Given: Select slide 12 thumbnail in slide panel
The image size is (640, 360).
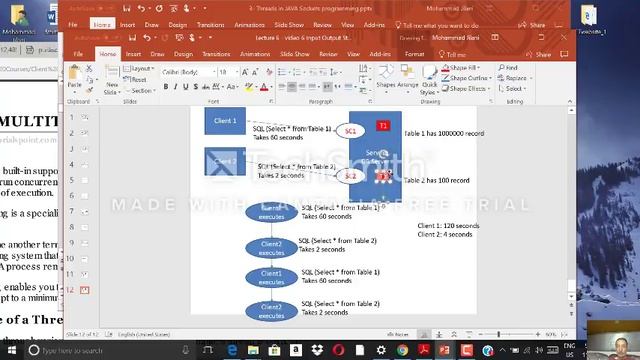Looking at the screenshot, I should click(x=84, y=290).
